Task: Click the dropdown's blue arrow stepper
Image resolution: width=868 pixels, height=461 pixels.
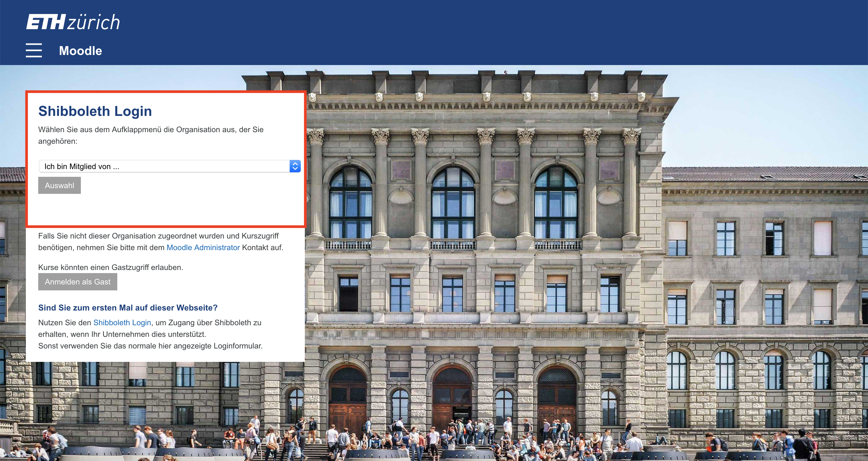Action: (295, 166)
